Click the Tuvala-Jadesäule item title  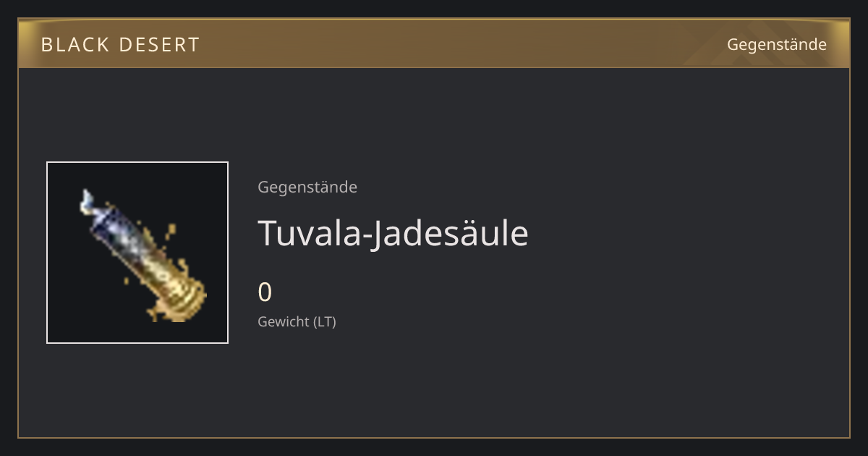pyautogui.click(x=393, y=233)
